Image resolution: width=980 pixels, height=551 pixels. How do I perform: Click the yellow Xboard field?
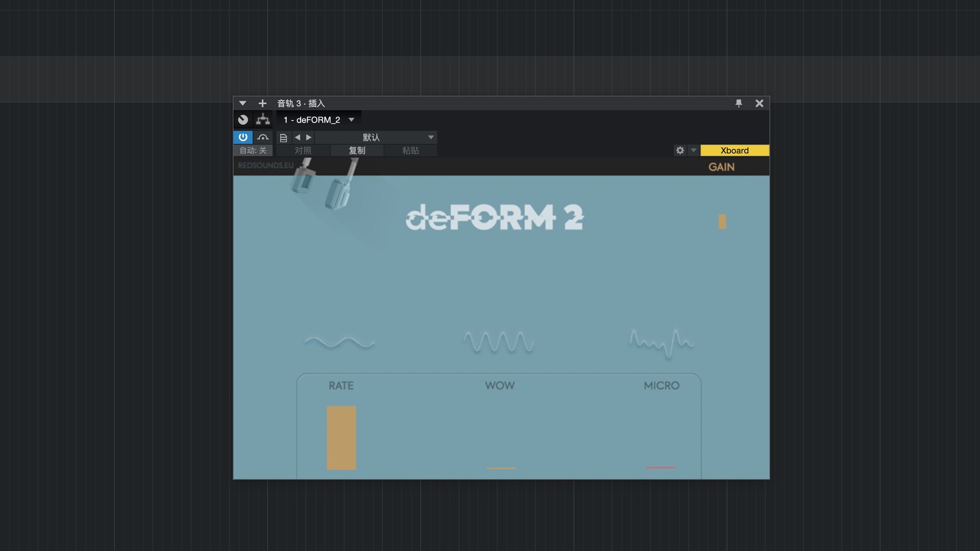pos(734,151)
